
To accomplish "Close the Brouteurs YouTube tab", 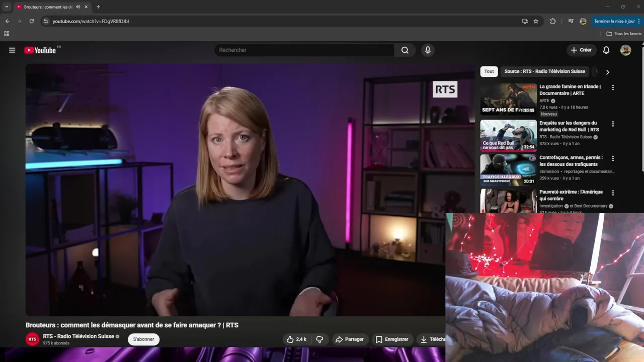I will point(87,7).
